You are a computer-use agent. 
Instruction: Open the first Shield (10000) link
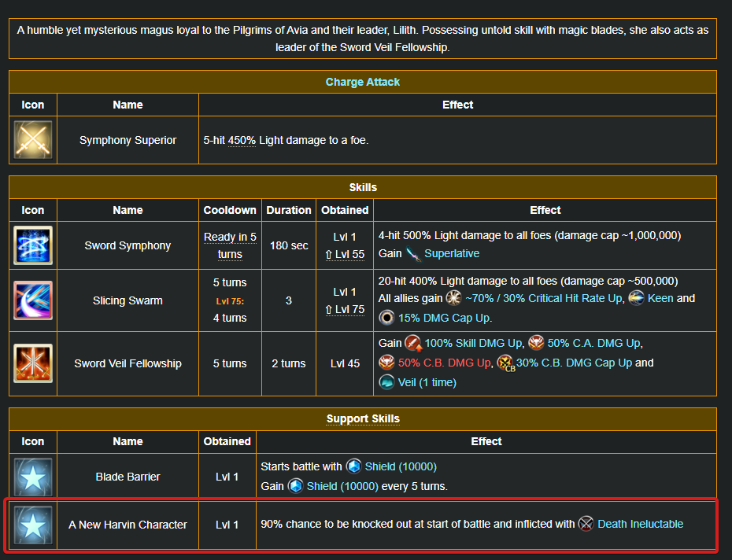pyautogui.click(x=401, y=466)
